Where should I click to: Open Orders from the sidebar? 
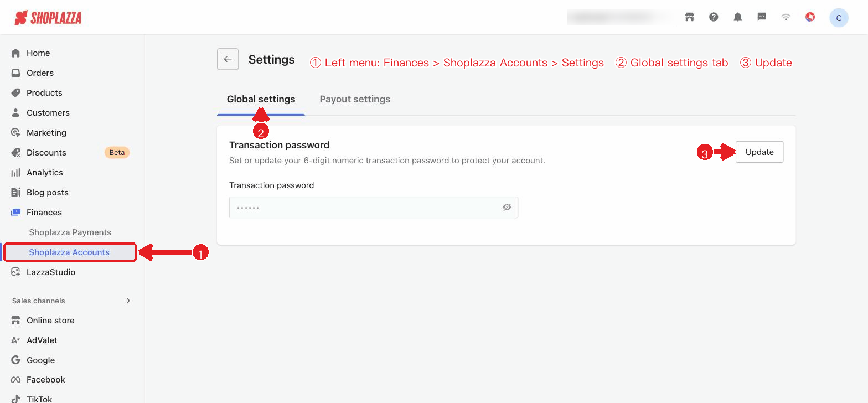tap(40, 73)
